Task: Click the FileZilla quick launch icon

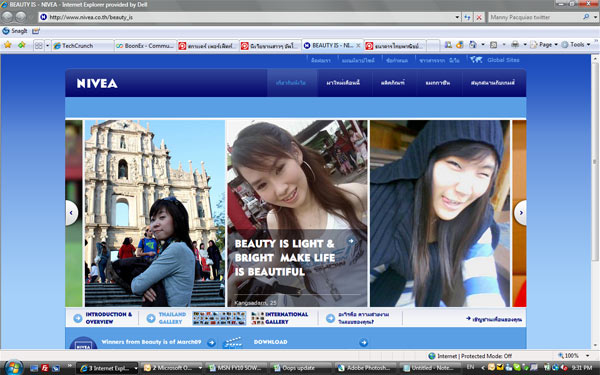Action: coord(45,368)
